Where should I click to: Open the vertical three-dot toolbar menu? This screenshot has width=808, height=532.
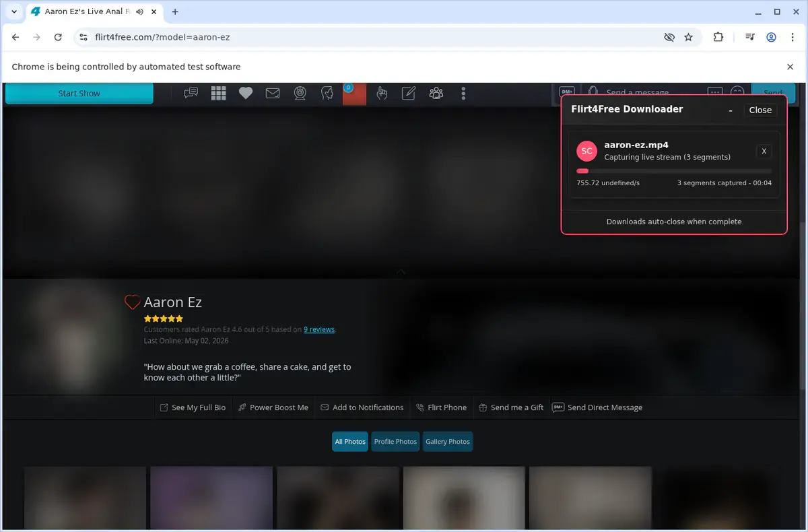coord(463,94)
